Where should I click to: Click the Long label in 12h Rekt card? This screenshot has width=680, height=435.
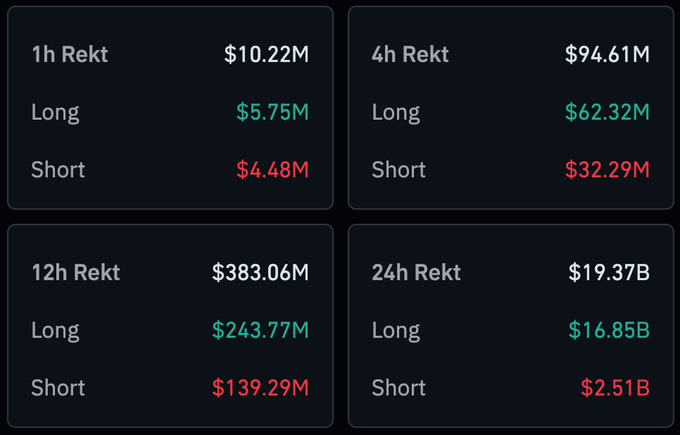click(54, 330)
